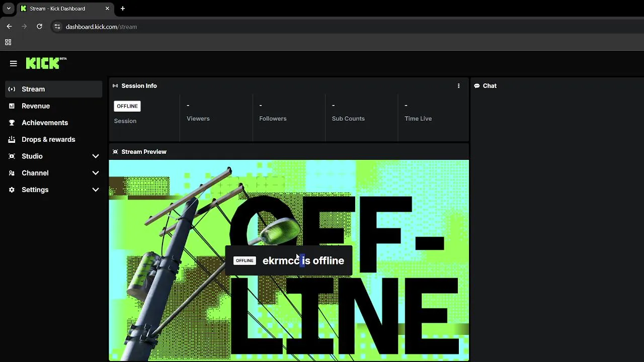Open the tab search dropdown
Viewport: 644px width, 362px height.
[x=9, y=9]
